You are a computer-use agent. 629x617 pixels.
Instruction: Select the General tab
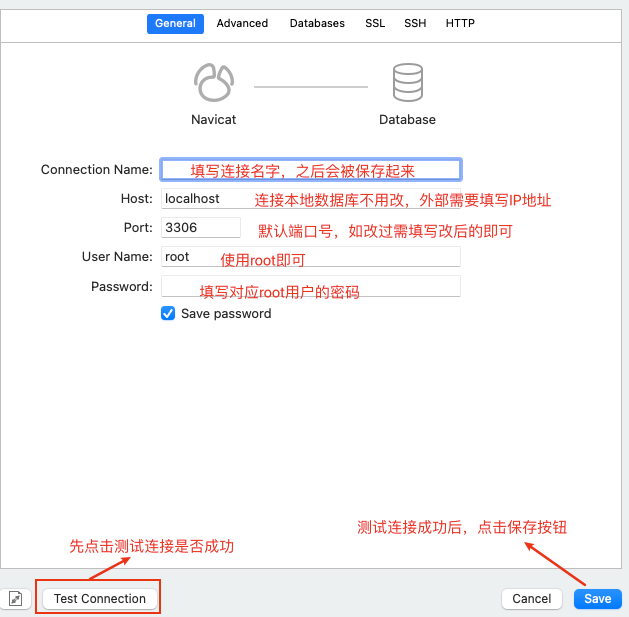[175, 23]
